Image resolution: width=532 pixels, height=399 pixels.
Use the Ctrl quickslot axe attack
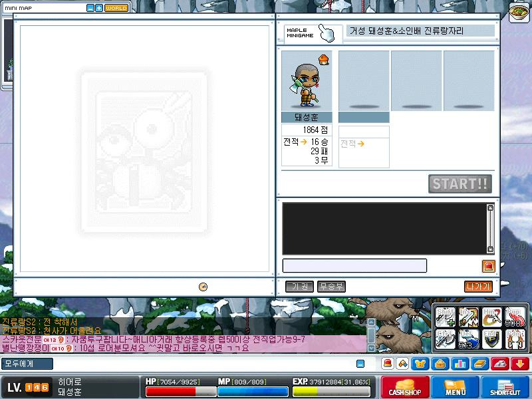pos(446,339)
